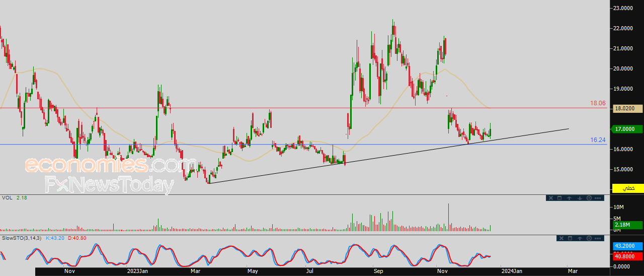Open VOL panel settings gear
This screenshot has width=644, height=276.
click(x=589, y=198)
